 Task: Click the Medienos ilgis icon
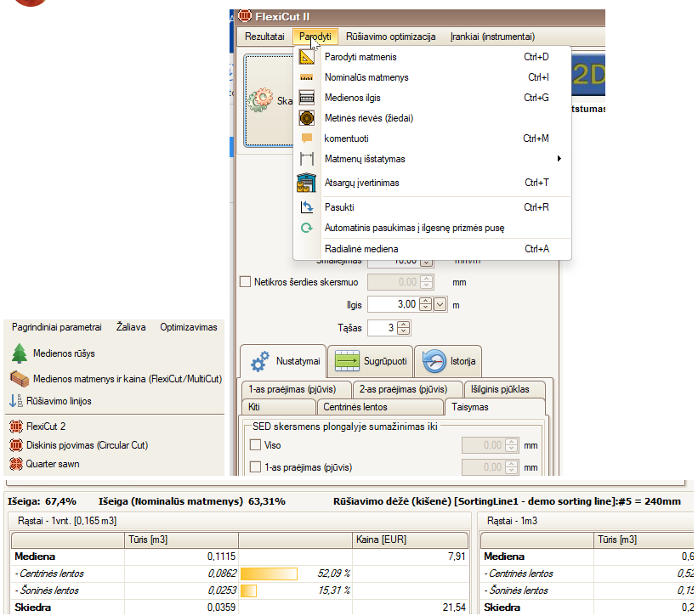(x=307, y=98)
